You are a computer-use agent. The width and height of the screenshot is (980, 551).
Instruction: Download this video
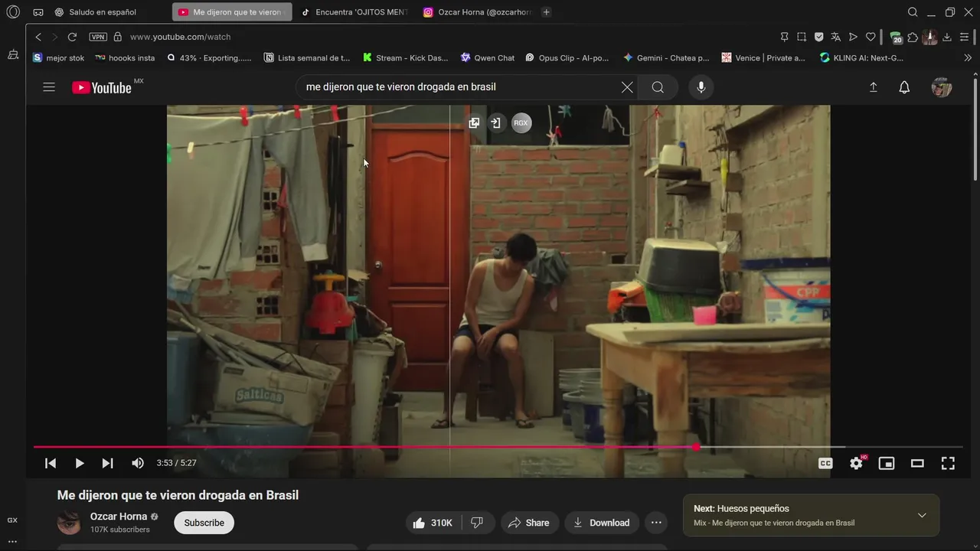point(602,523)
